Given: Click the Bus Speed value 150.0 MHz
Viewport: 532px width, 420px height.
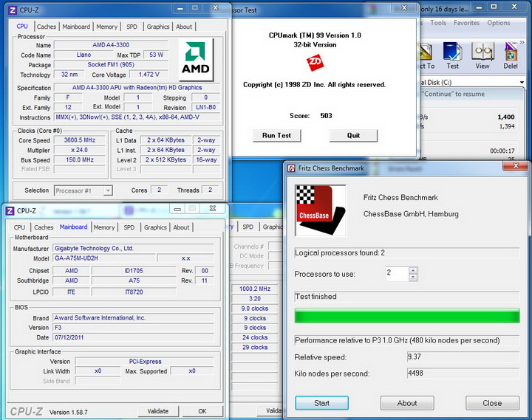Looking at the screenshot, I should (79, 159).
